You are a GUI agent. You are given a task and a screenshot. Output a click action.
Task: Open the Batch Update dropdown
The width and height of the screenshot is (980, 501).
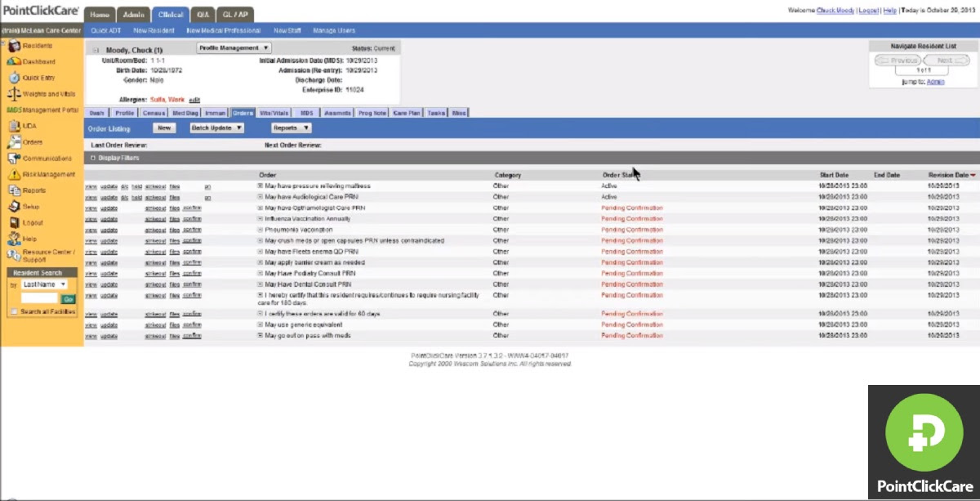pos(216,127)
